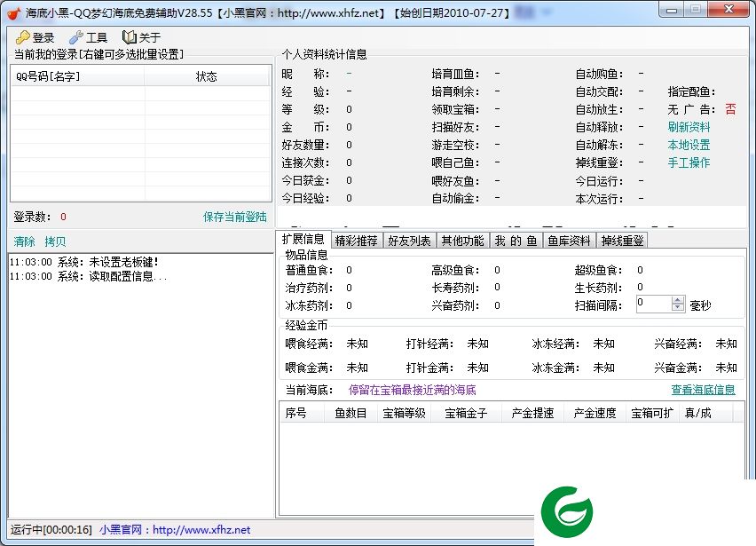Minimize the 海底小黑 window
This screenshot has height=546, width=756.
(672, 10)
